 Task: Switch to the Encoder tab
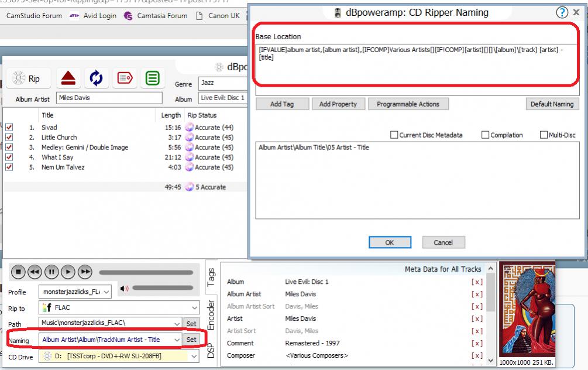[x=211, y=314]
